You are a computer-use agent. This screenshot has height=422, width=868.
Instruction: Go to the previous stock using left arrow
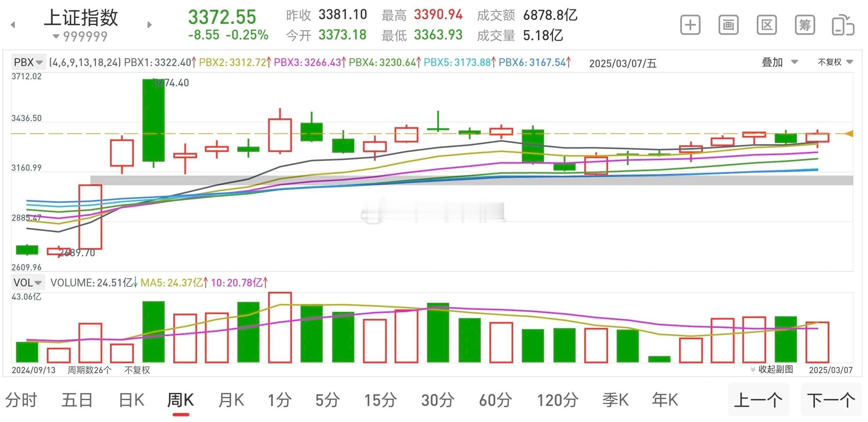coord(13,25)
